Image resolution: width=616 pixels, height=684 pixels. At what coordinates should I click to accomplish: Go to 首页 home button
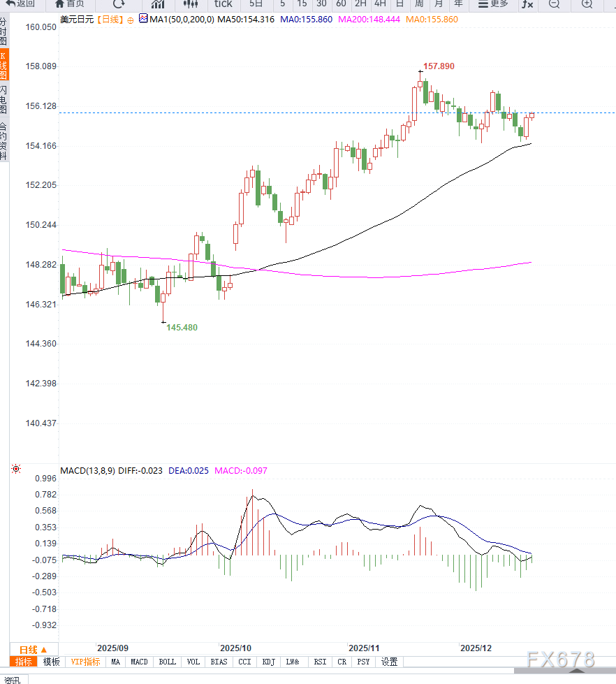[70, 3]
